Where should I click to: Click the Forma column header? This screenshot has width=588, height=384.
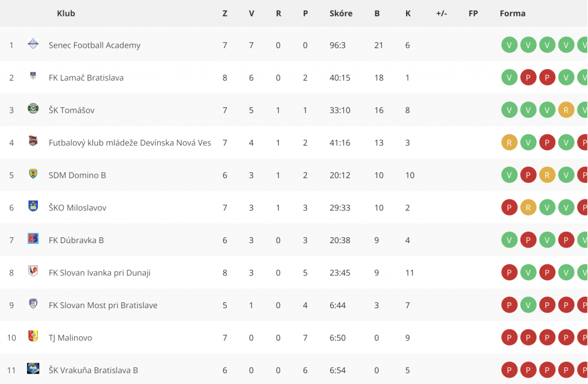[513, 14]
